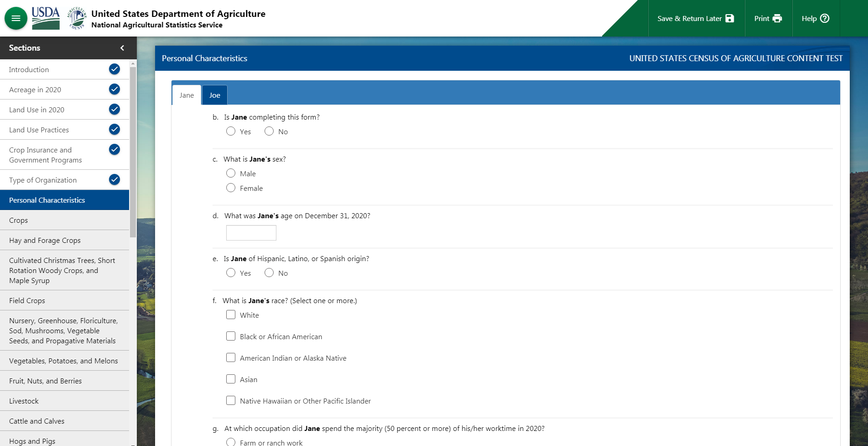Open the Crops section

pos(64,220)
